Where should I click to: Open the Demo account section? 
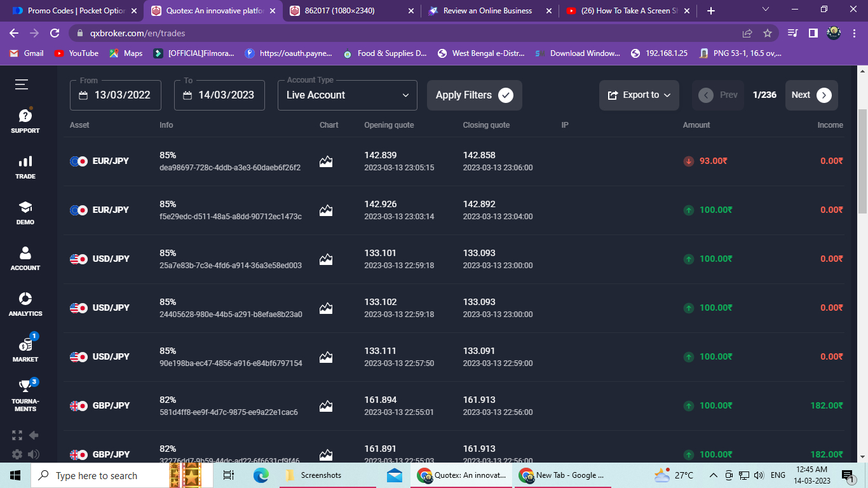25,212
